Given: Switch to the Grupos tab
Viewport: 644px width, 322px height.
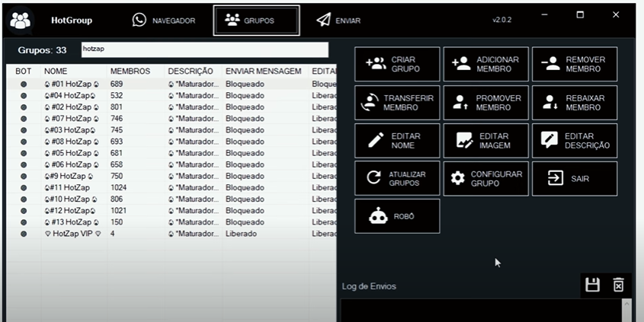Looking at the screenshot, I should pos(256,21).
